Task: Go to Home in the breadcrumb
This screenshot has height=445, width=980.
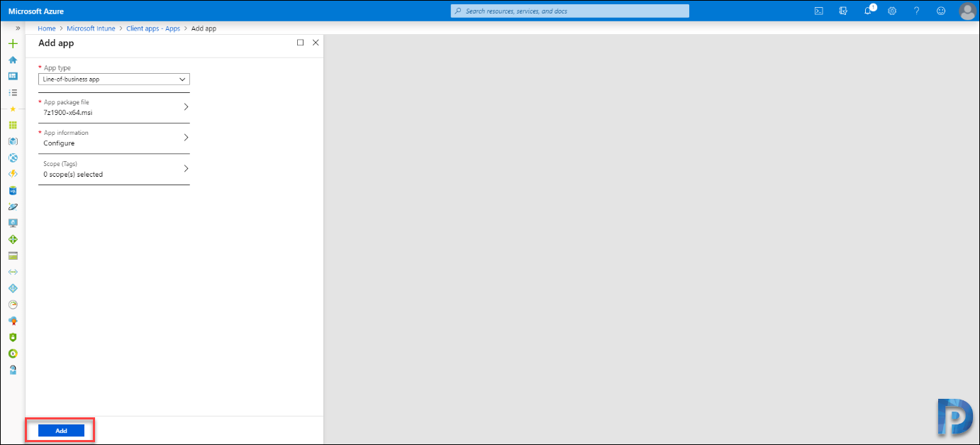Action: 47,28
